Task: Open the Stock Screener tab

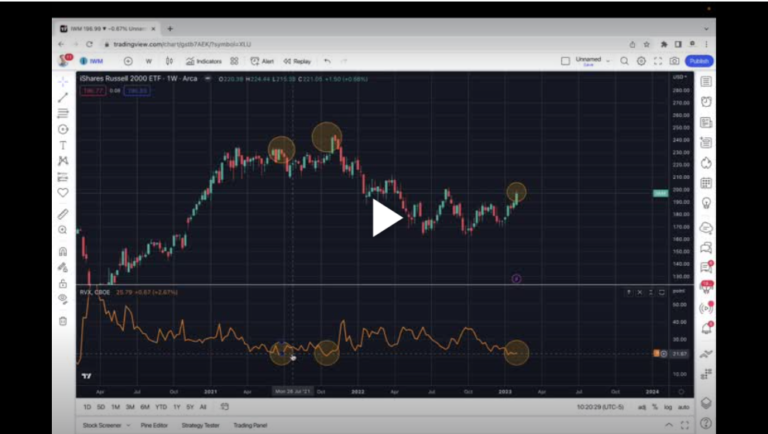Action: 101,425
